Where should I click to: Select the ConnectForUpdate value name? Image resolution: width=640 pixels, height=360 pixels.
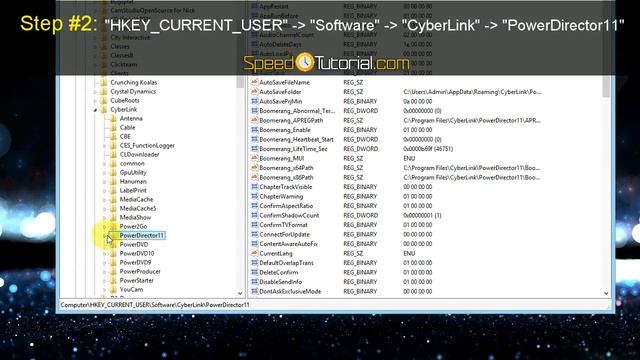pyautogui.click(x=284, y=234)
